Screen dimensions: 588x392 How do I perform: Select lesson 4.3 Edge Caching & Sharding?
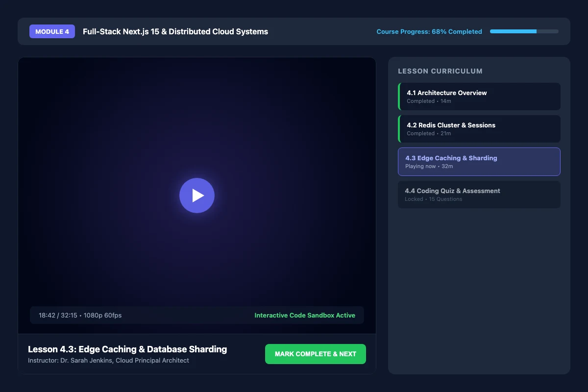coord(479,162)
